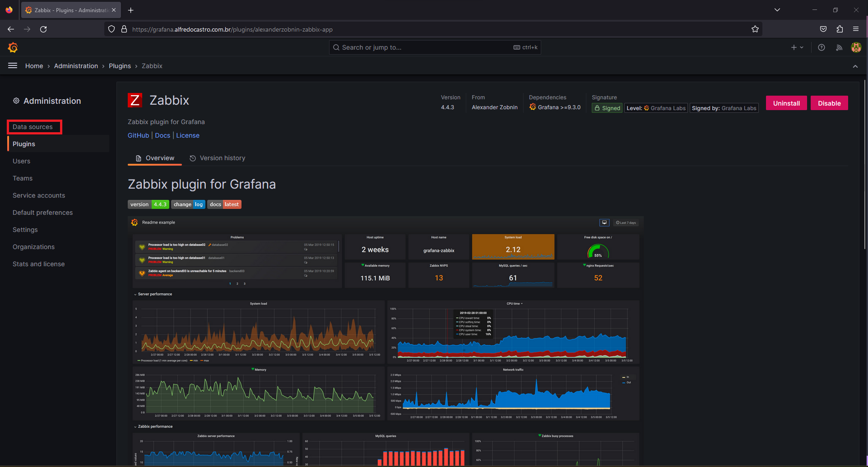Go to Administration breadcrumb

point(76,66)
